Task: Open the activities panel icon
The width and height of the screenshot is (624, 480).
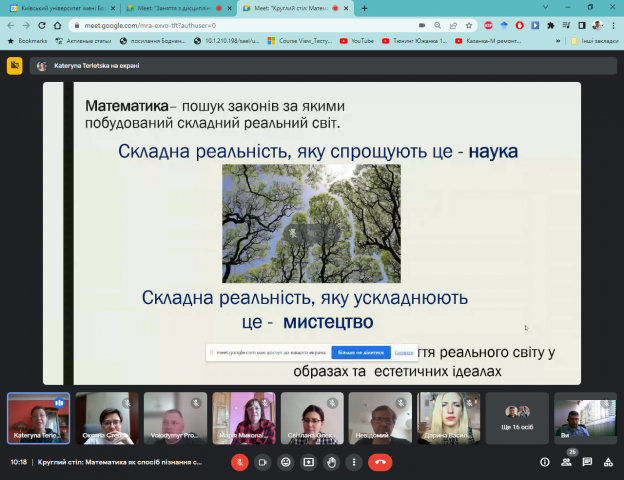Action: 609,462
